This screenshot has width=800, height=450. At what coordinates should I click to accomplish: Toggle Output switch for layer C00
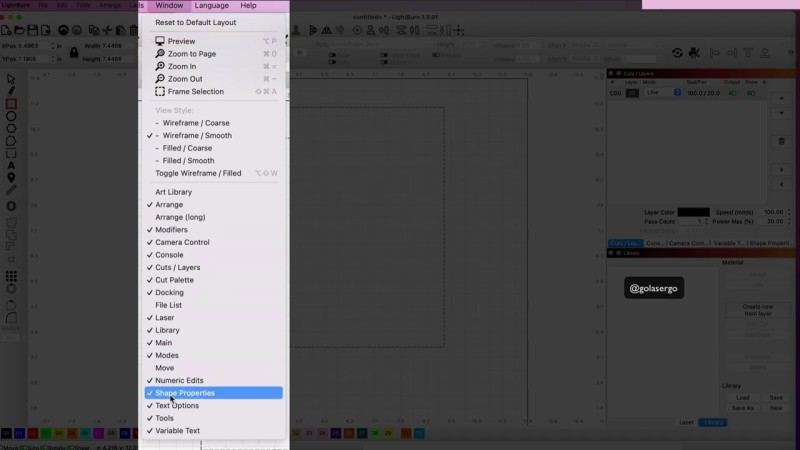(734, 93)
